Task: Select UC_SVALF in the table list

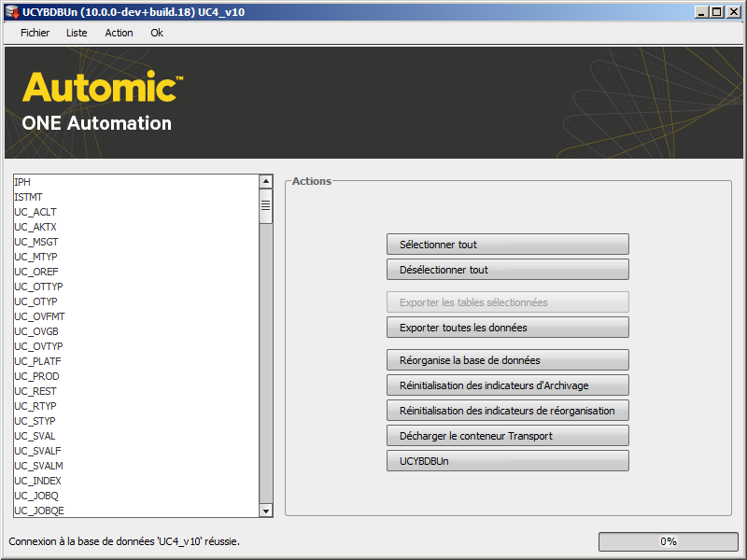Action: [136, 451]
